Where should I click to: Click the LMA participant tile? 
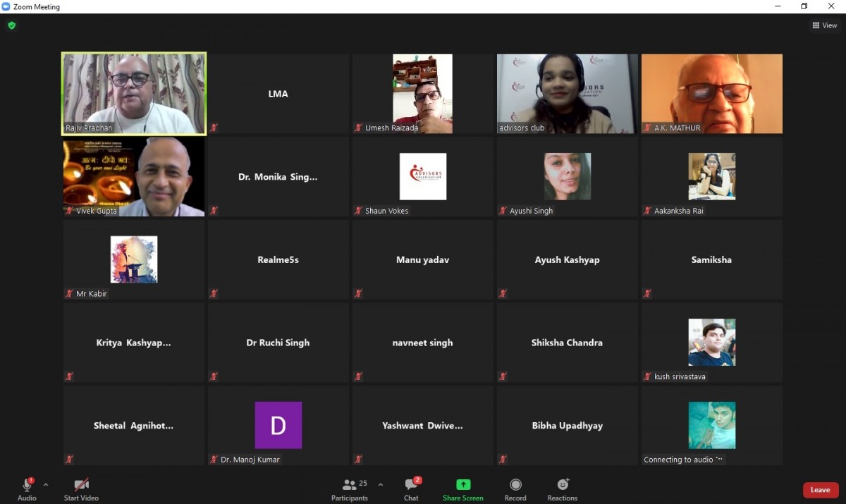tap(278, 93)
